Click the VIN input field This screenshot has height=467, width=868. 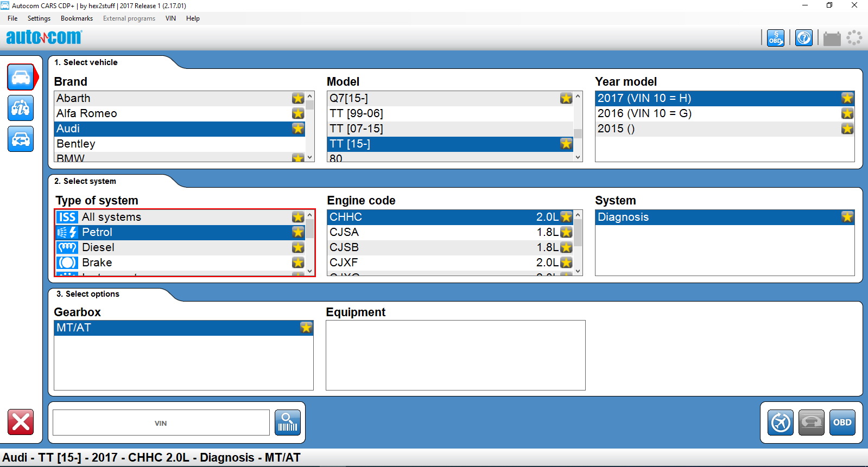[x=161, y=423]
